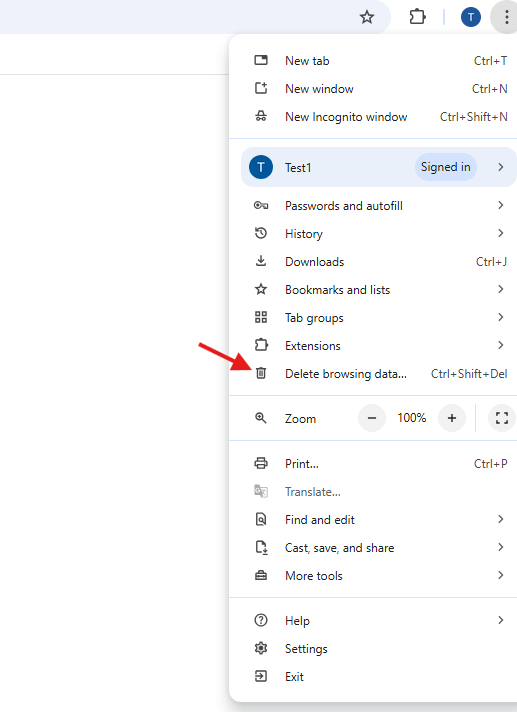The image size is (517, 712).
Task: Enter fullscreen mode with the fullscreen icon
Action: (x=502, y=418)
